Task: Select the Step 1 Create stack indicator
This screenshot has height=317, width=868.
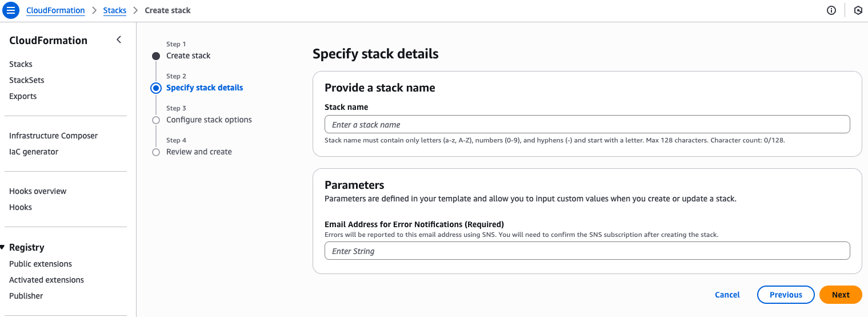Action: click(x=156, y=56)
